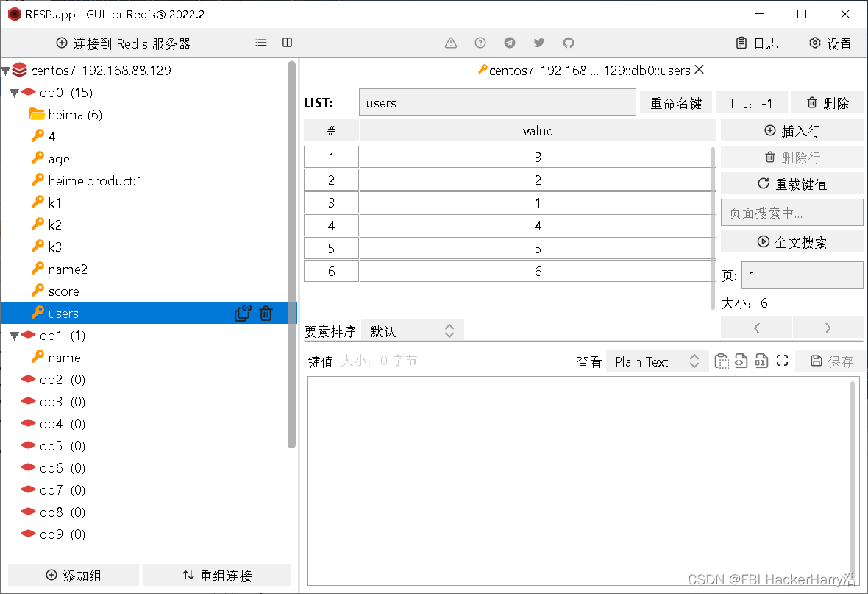This screenshot has width=868, height=594.
Task: Copy the users key via its inline icon
Action: pos(243,313)
